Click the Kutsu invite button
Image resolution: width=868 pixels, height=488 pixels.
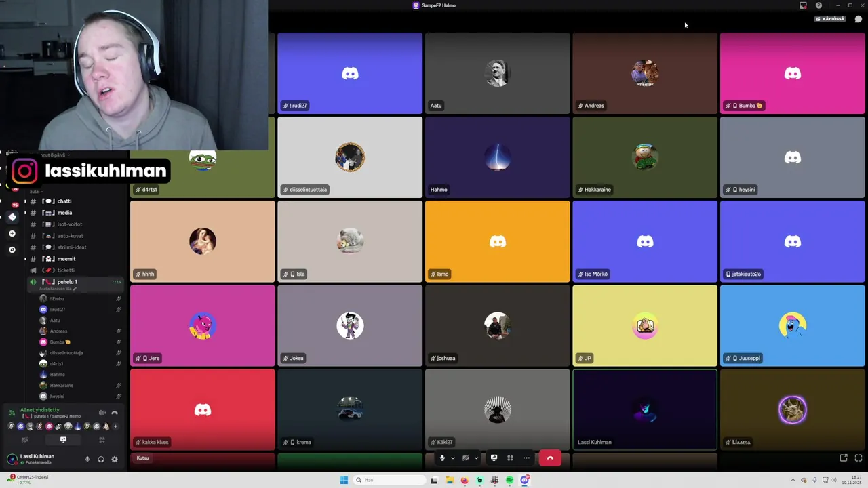pyautogui.click(x=142, y=458)
